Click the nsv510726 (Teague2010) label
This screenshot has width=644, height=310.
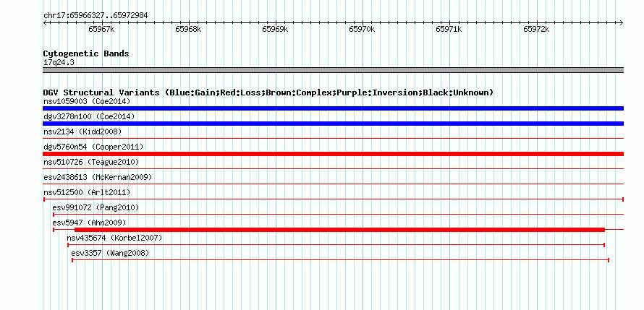click(91, 162)
